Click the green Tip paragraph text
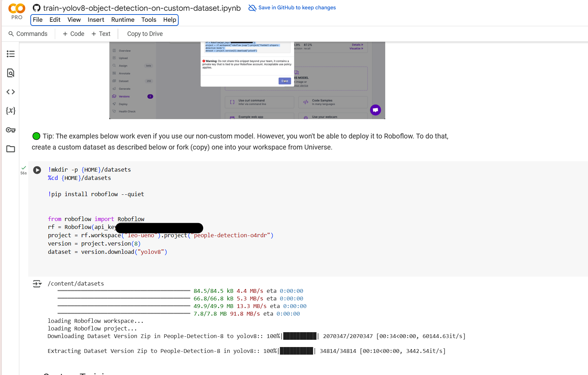 [x=240, y=142]
